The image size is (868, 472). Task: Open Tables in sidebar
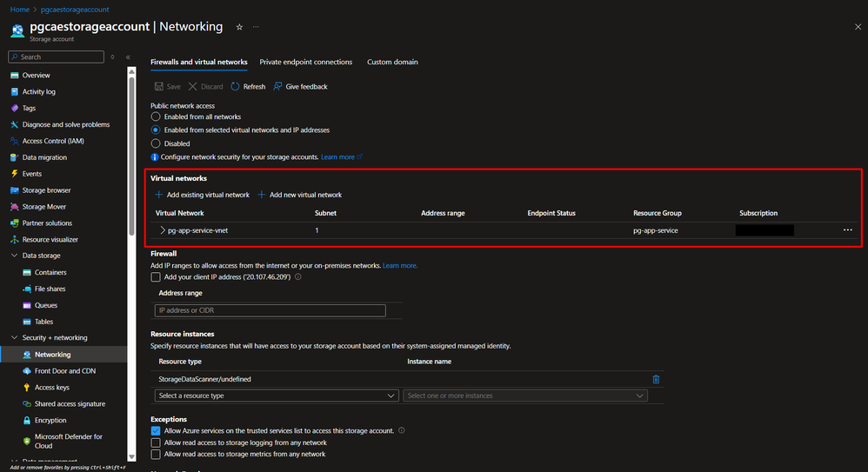click(x=43, y=322)
